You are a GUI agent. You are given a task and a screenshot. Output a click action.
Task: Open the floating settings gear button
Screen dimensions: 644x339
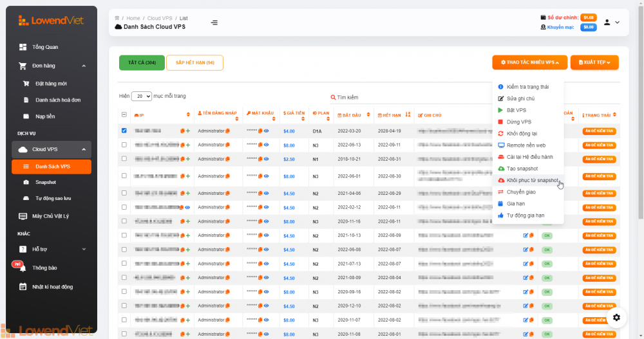(616, 318)
